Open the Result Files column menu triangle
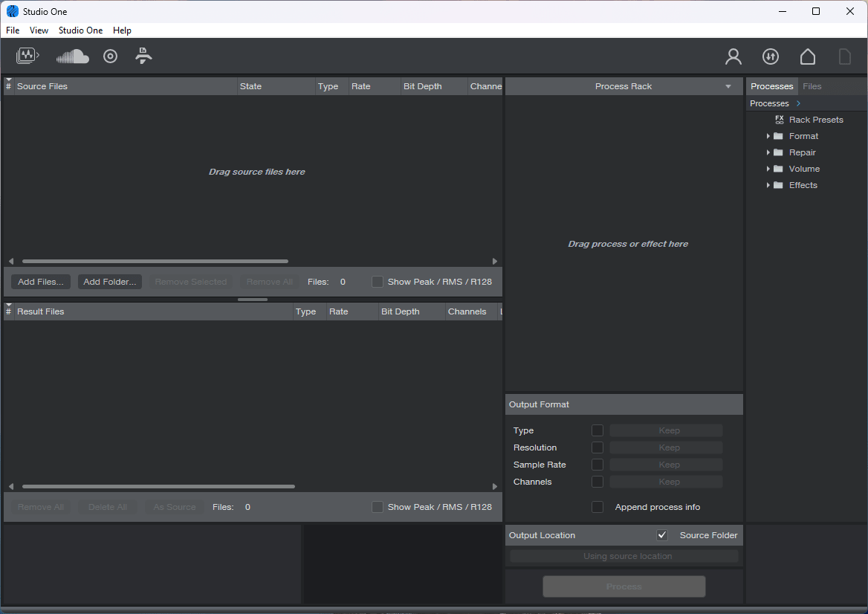The image size is (868, 614). coord(8,305)
